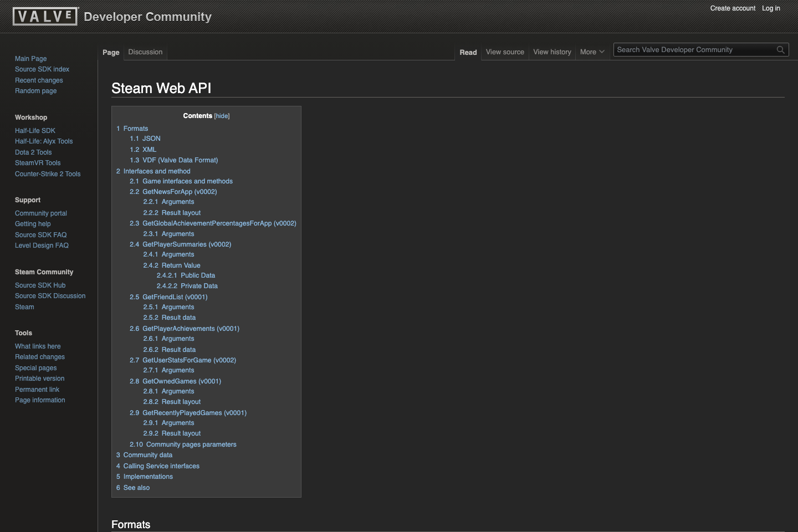Switch to the View history tab
This screenshot has width=798, height=532.
[552, 52]
